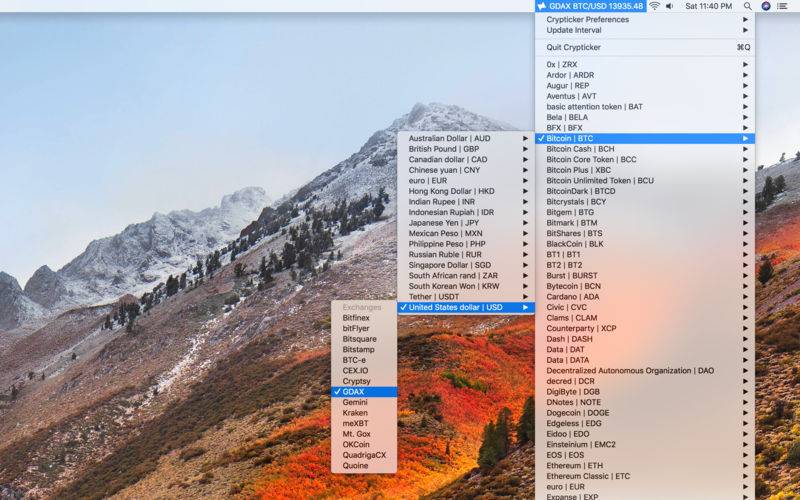
Task: Open Crypticker Preferences submenu
Action: 645,19
